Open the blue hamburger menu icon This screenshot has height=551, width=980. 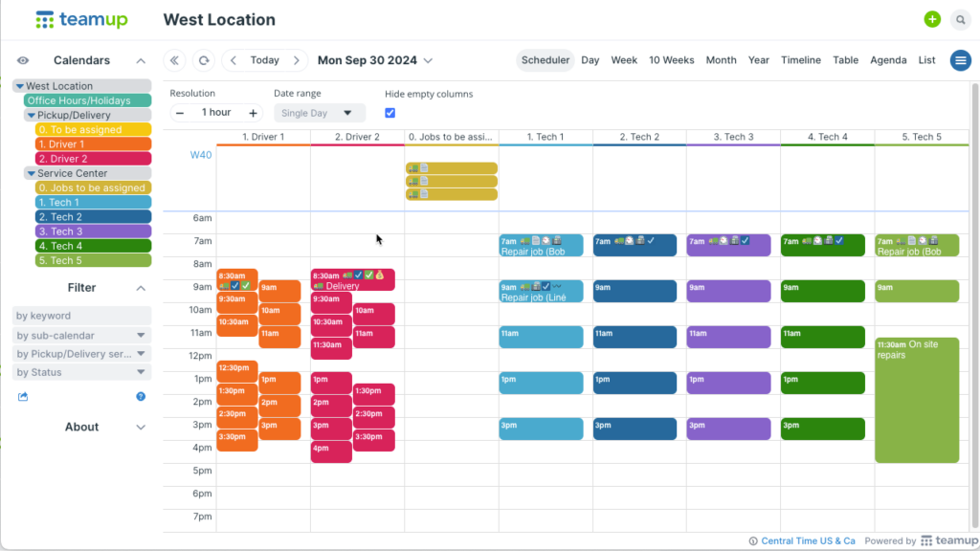[960, 59]
